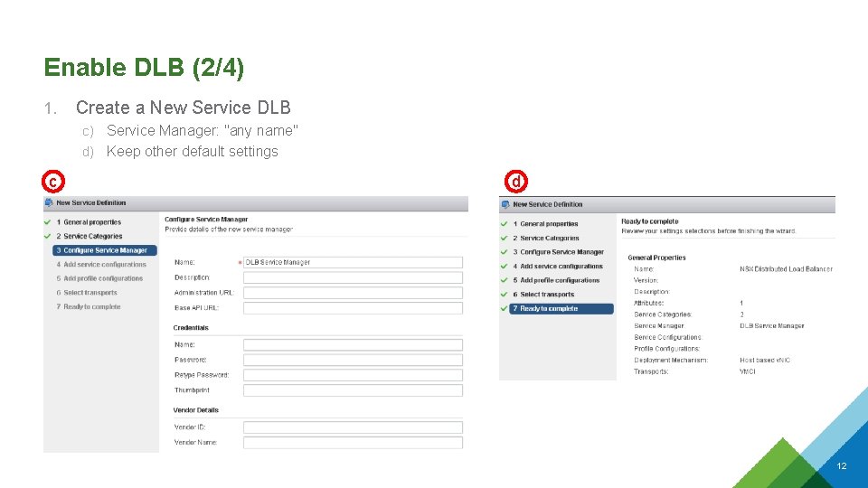Select step 2 Service Categories in the right wizard
The image size is (868, 488).
[546, 239]
